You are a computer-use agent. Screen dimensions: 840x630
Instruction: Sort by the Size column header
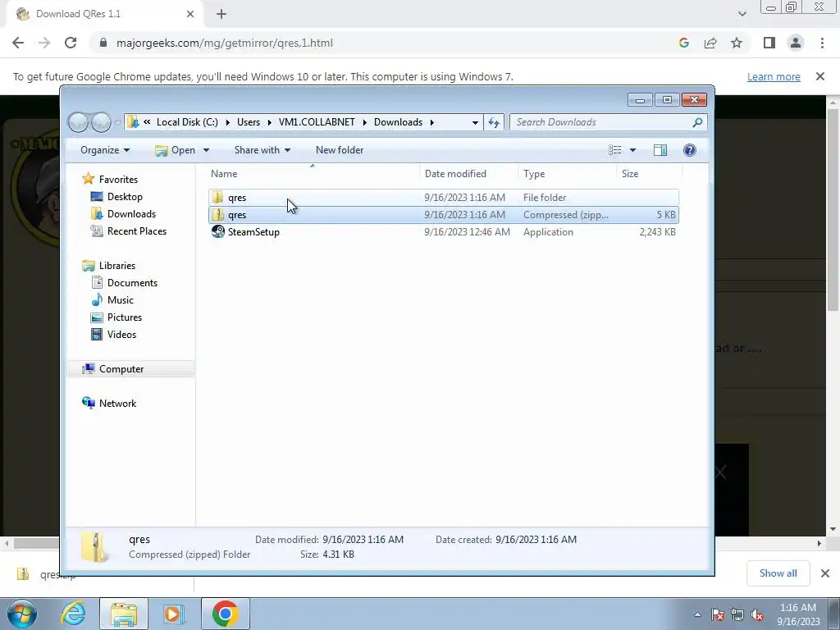click(x=650, y=174)
